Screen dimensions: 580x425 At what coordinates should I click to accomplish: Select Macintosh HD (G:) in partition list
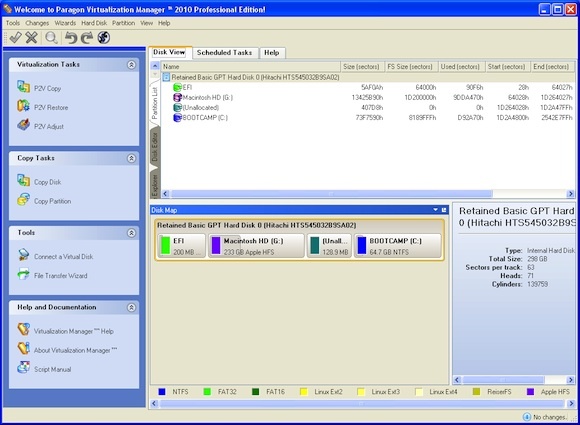click(x=208, y=97)
